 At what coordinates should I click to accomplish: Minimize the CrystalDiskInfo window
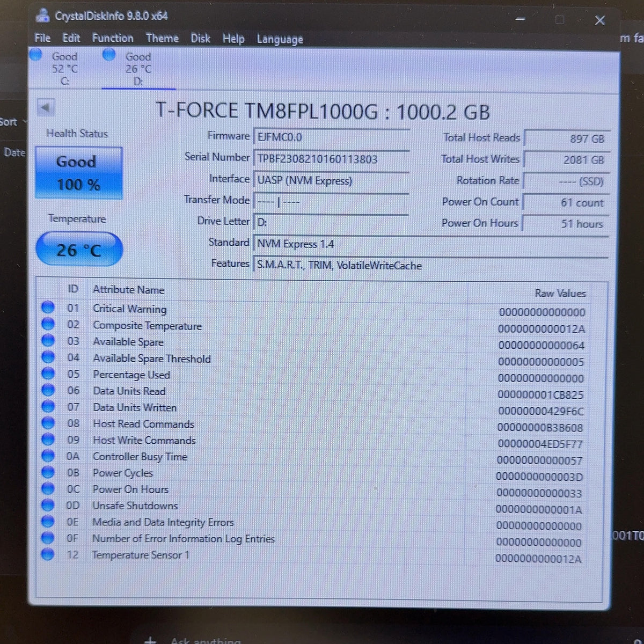tap(520, 19)
